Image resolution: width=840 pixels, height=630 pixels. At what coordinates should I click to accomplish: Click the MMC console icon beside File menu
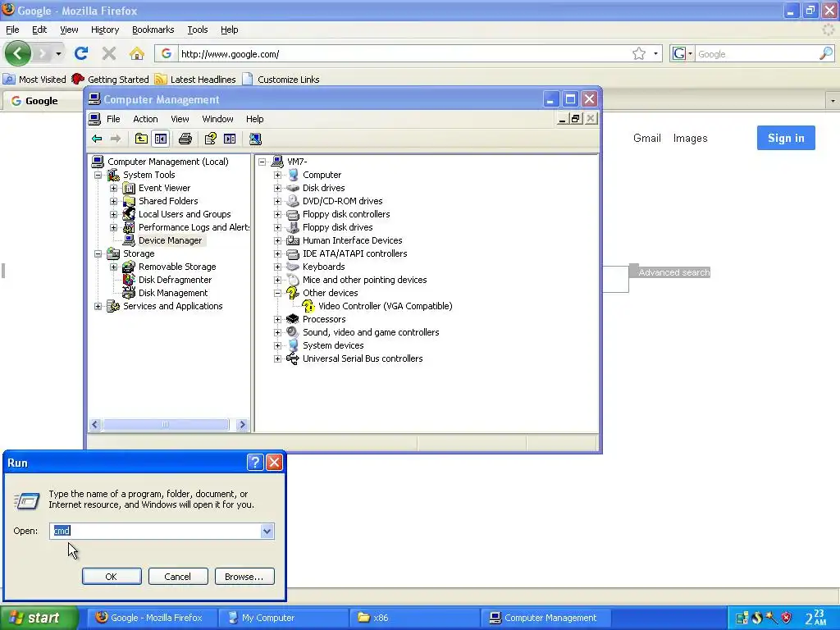[95, 119]
